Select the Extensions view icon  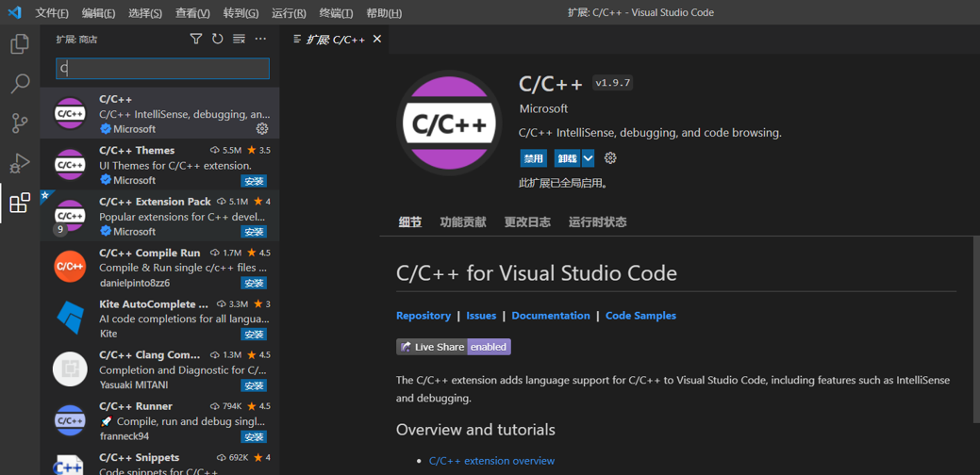[20, 203]
